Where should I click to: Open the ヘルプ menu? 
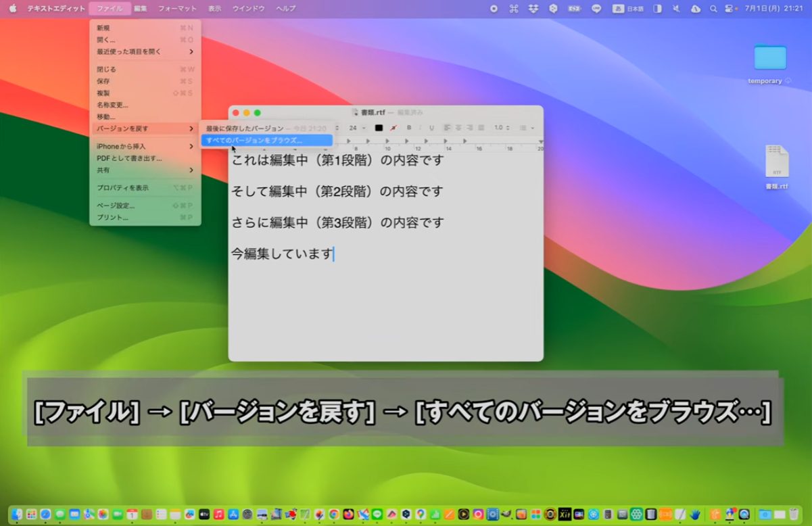286,8
